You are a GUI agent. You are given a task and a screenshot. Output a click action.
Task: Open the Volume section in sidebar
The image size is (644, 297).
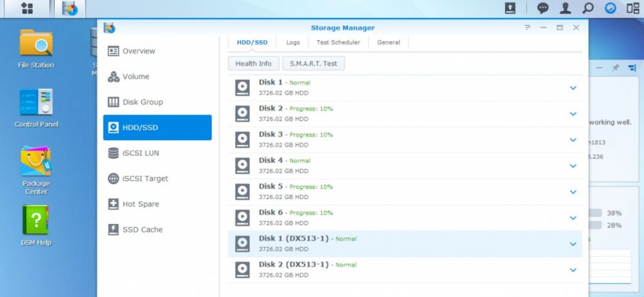[157, 77]
